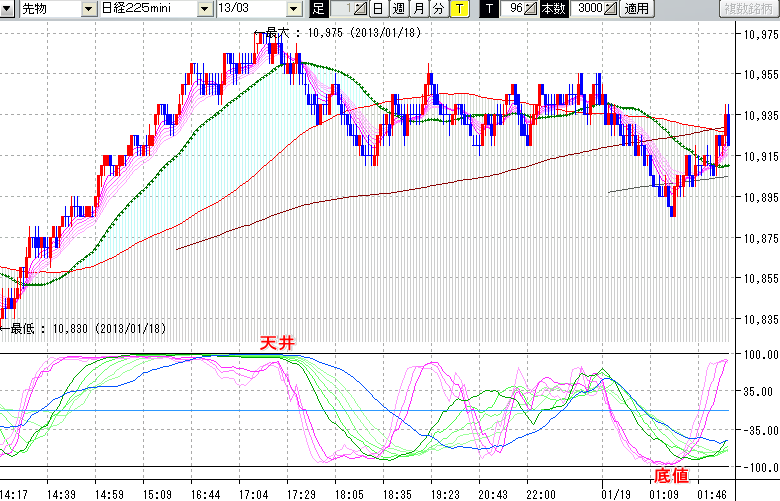Open calculator icon beside the 3000 field

[611, 9]
